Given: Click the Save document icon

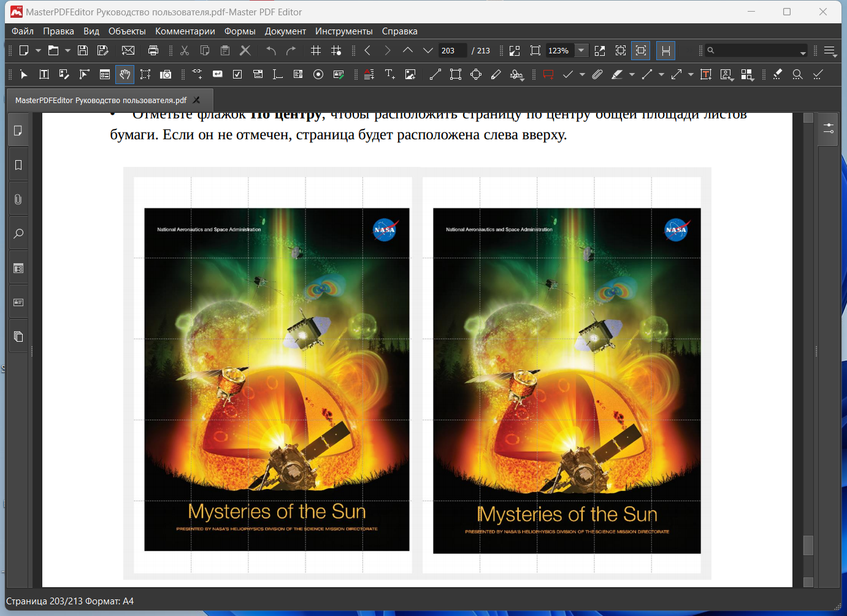Looking at the screenshot, I should pos(83,50).
